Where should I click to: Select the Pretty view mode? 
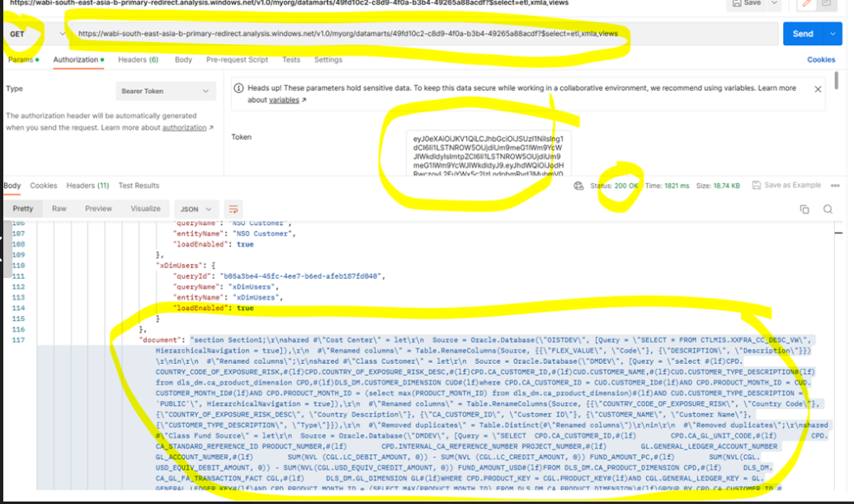coord(23,209)
